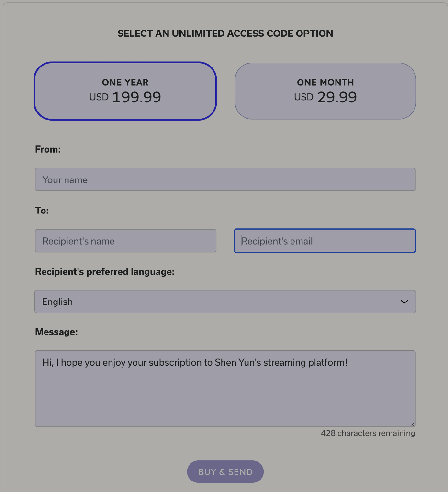Click the USD 29.99 price text

point(325,98)
